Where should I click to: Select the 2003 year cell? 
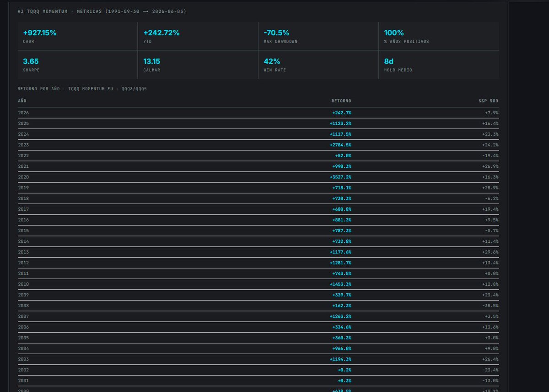23,360
